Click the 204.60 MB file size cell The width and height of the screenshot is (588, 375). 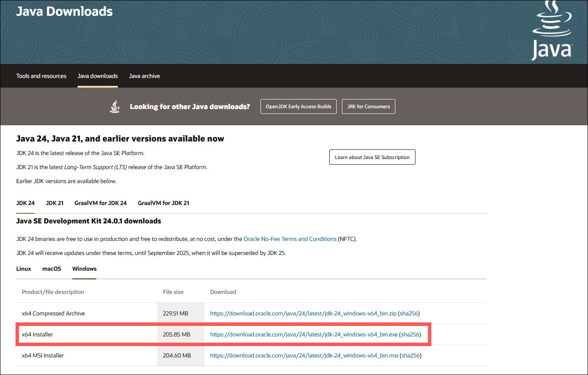(181, 356)
